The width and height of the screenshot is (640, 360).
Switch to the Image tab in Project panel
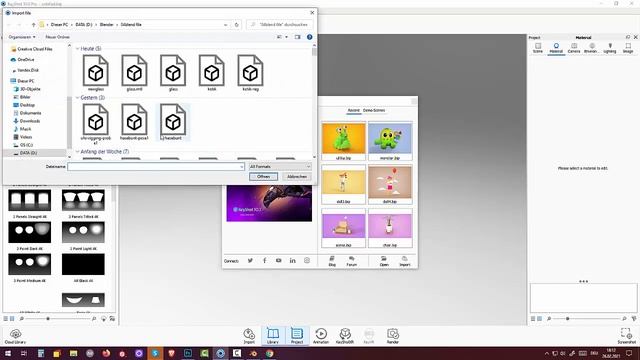628,48
